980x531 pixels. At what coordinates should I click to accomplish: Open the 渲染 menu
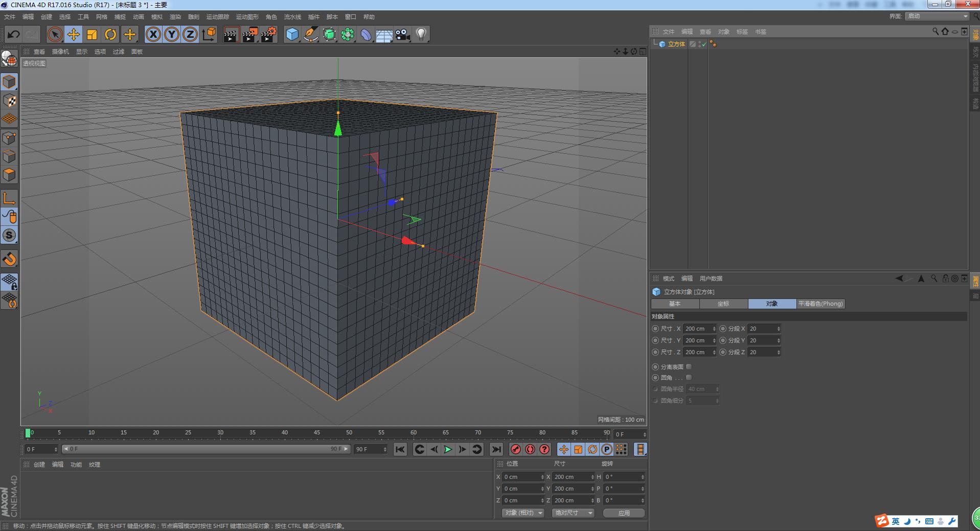coord(176,16)
